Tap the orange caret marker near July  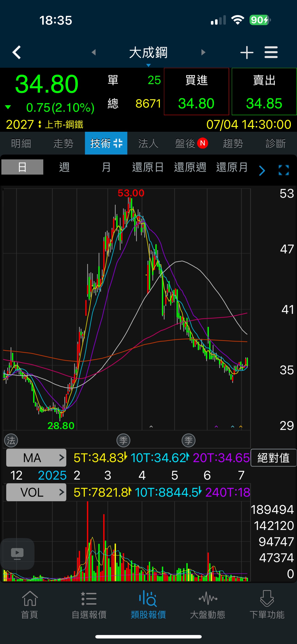tap(241, 427)
